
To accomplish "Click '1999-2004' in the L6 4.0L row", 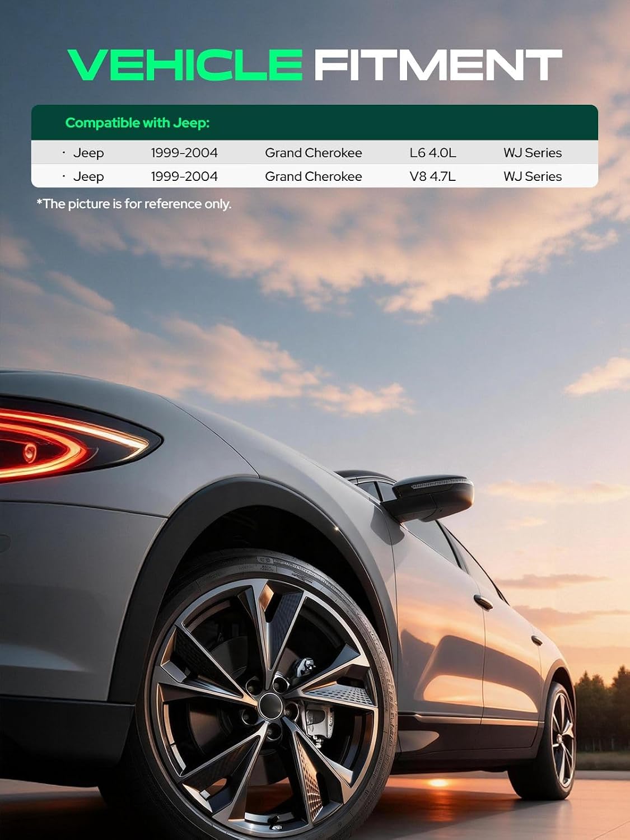I will 184,153.
